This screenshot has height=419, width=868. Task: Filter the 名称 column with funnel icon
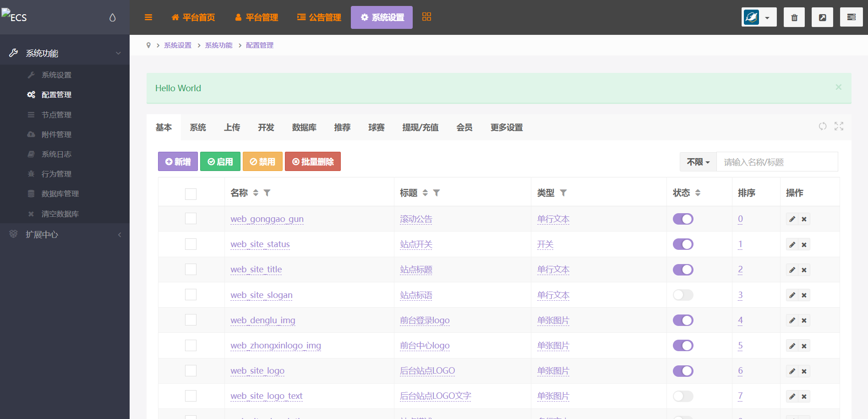click(267, 193)
